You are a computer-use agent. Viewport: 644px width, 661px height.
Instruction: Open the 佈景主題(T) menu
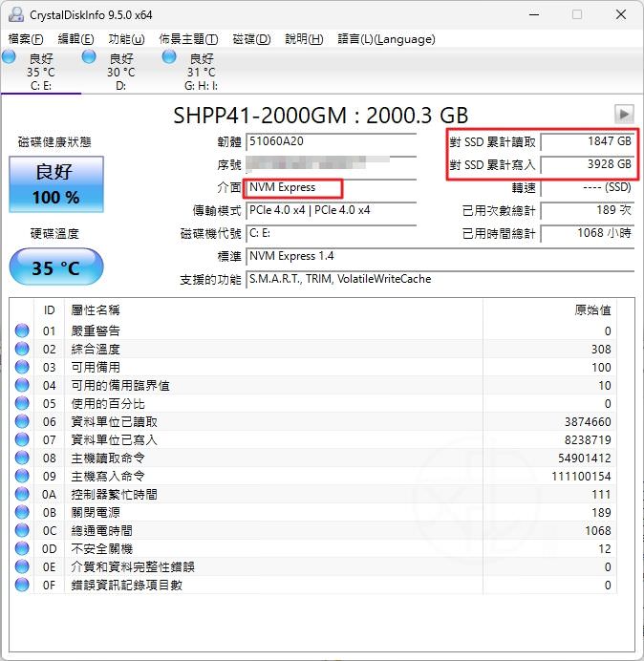click(x=188, y=39)
